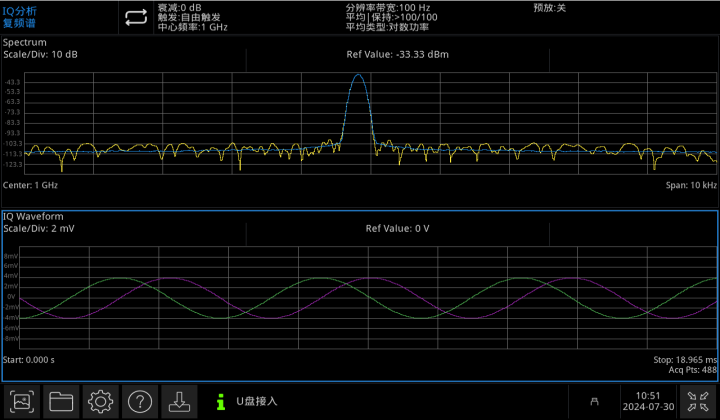Select the IQ Waveform window title
Screen dimensions: 720x420
(x=34, y=217)
